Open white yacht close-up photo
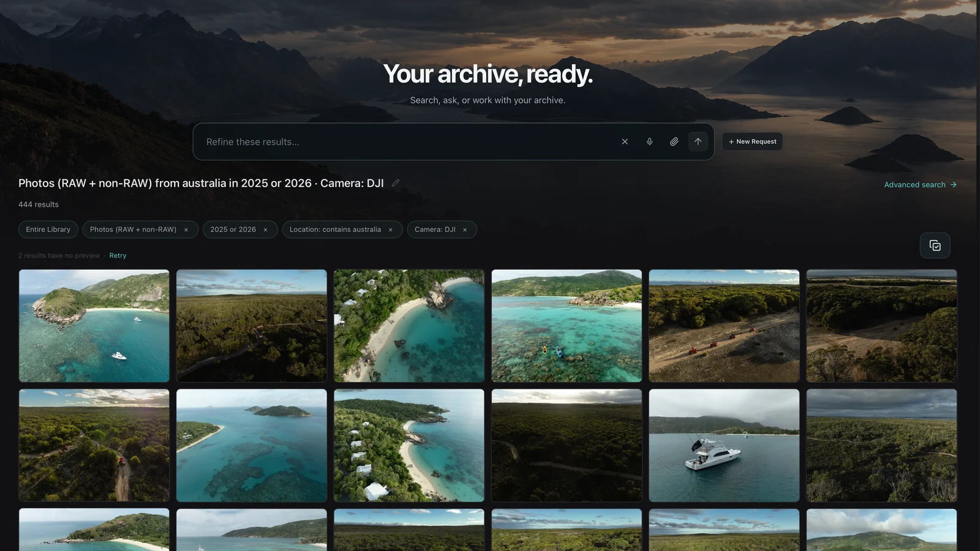 724,445
